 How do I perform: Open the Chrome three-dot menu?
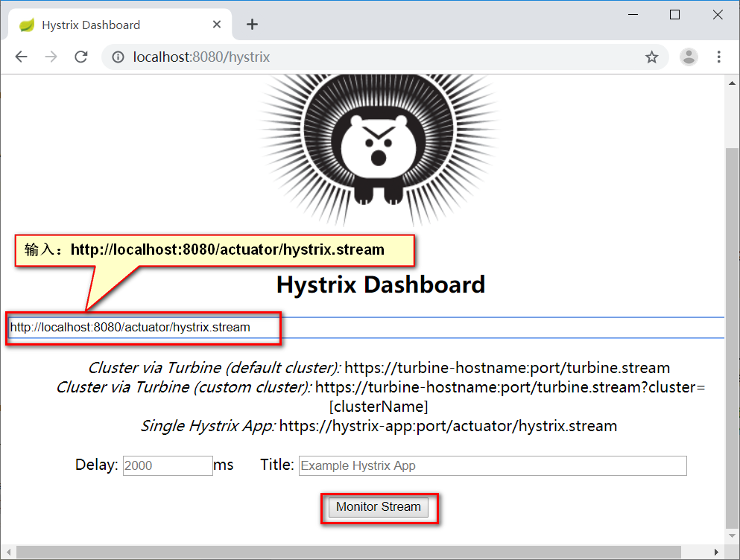pos(719,57)
